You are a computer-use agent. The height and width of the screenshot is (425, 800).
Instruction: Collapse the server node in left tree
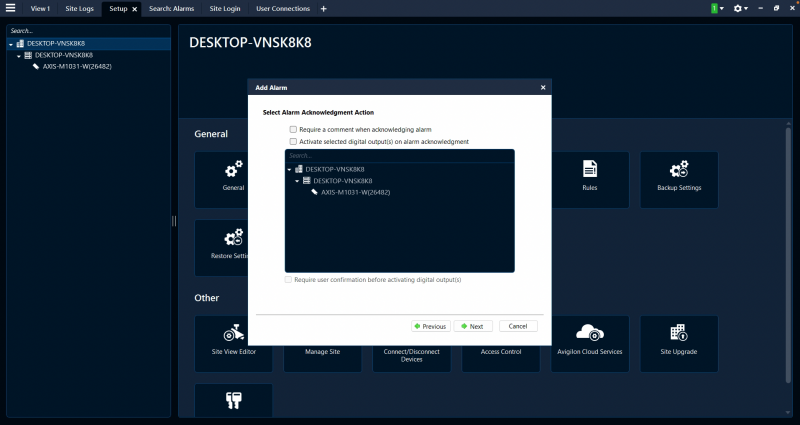[x=19, y=56]
